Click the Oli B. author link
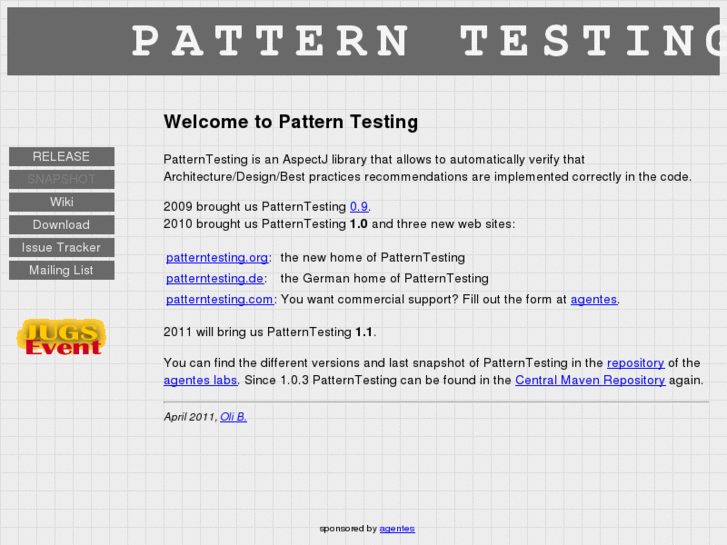727x545 pixels. point(233,417)
